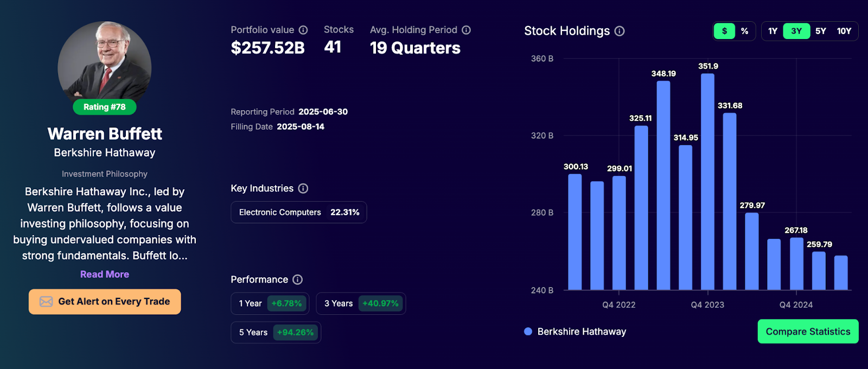
Task: Switch chart to dollar ($) view
Action: 724,31
